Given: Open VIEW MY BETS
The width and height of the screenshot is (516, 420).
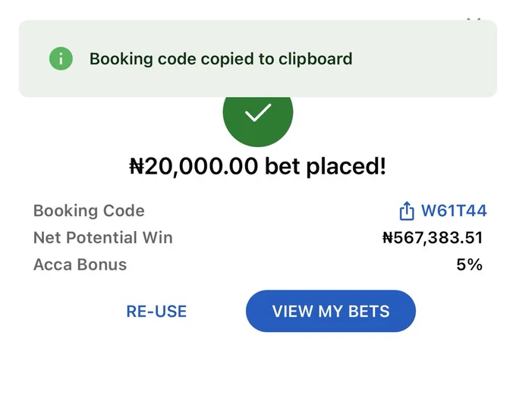Looking at the screenshot, I should coord(331,311).
